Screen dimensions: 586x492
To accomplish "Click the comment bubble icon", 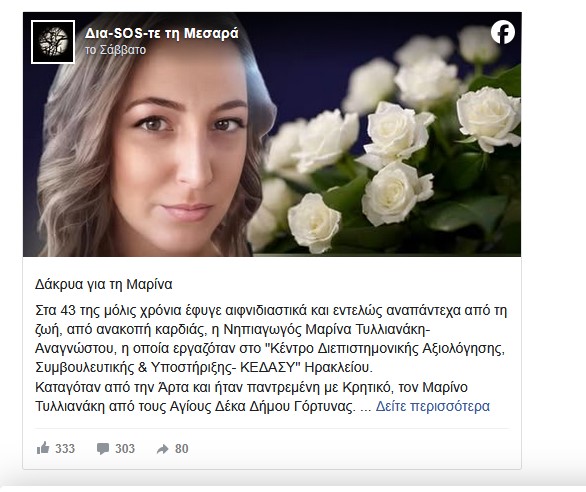I will (103, 448).
